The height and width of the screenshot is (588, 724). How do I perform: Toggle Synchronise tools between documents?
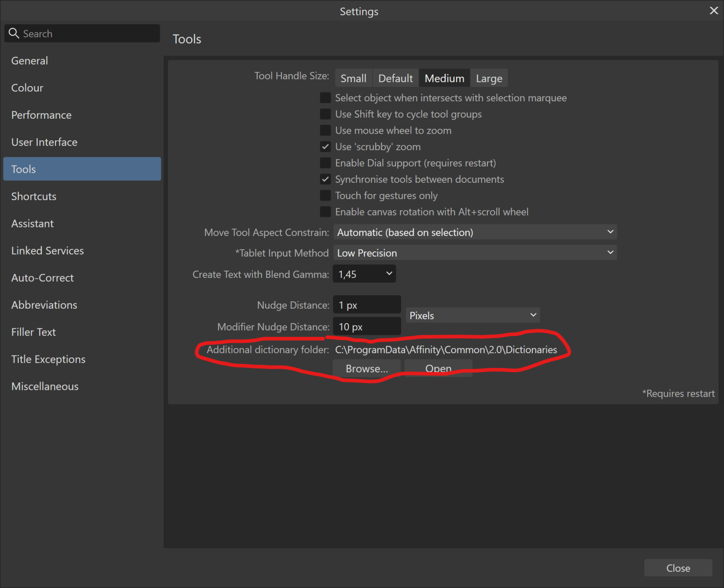click(326, 179)
